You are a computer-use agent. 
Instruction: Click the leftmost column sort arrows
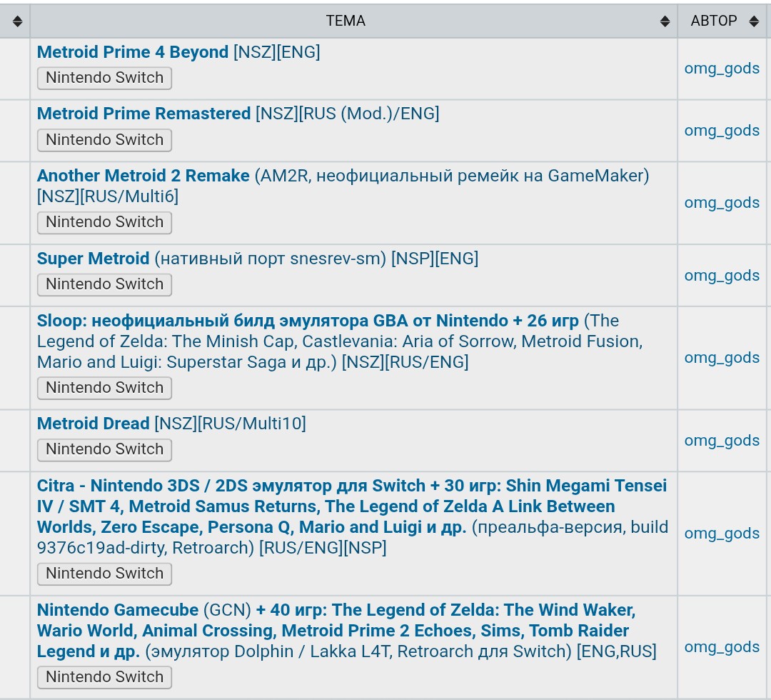click(x=17, y=21)
